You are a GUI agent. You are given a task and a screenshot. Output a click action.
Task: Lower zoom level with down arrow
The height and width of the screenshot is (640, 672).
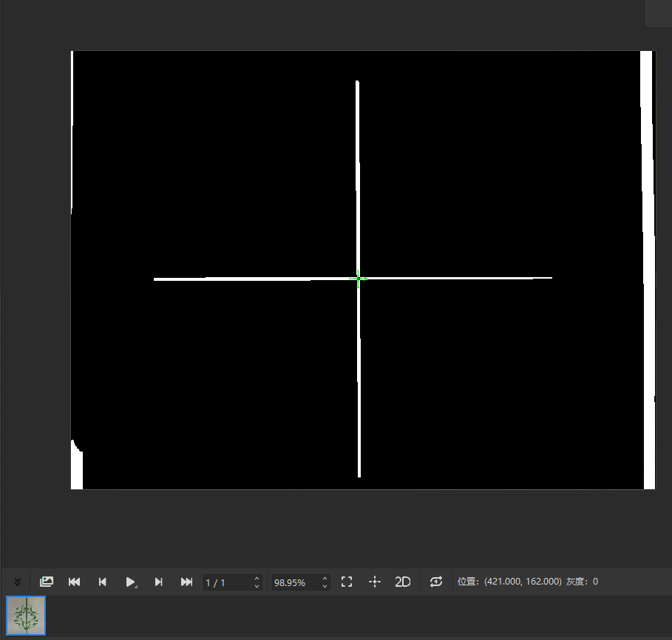click(325, 586)
